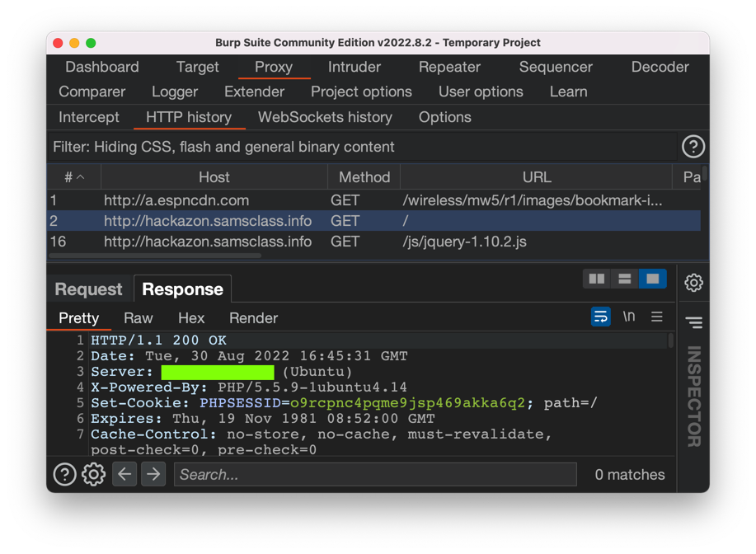756x554 pixels.
Task: Expand the Inspector panel lines icon
Action: (693, 322)
